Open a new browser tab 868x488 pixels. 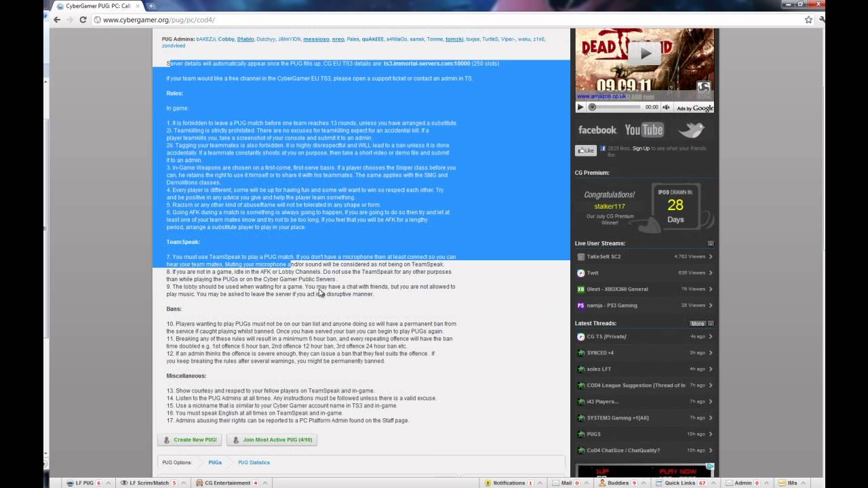[151, 5]
